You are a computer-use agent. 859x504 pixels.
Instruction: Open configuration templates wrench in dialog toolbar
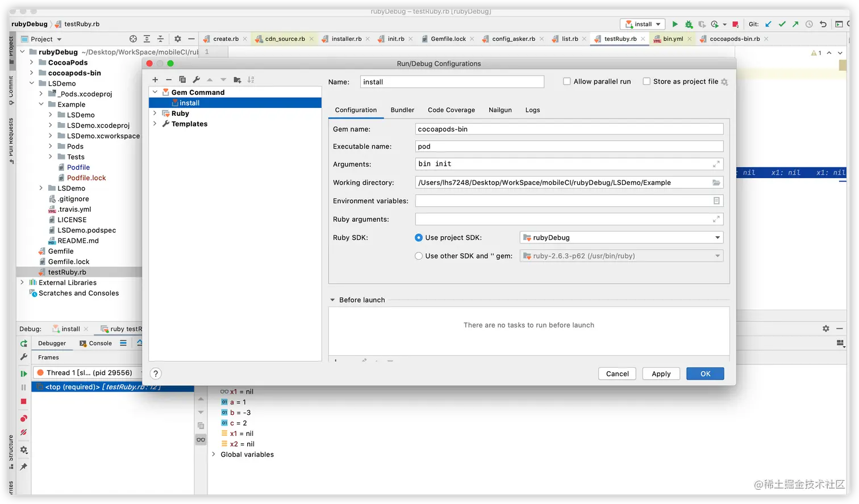[196, 80]
